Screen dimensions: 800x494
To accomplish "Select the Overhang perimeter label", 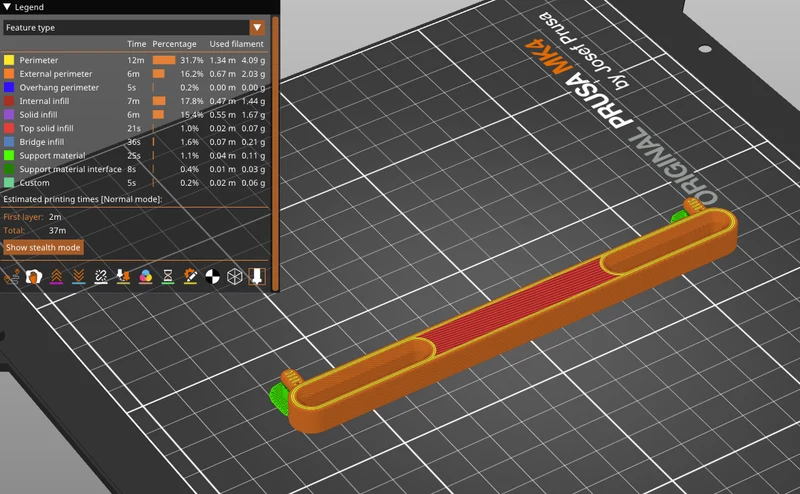I will tap(59, 87).
